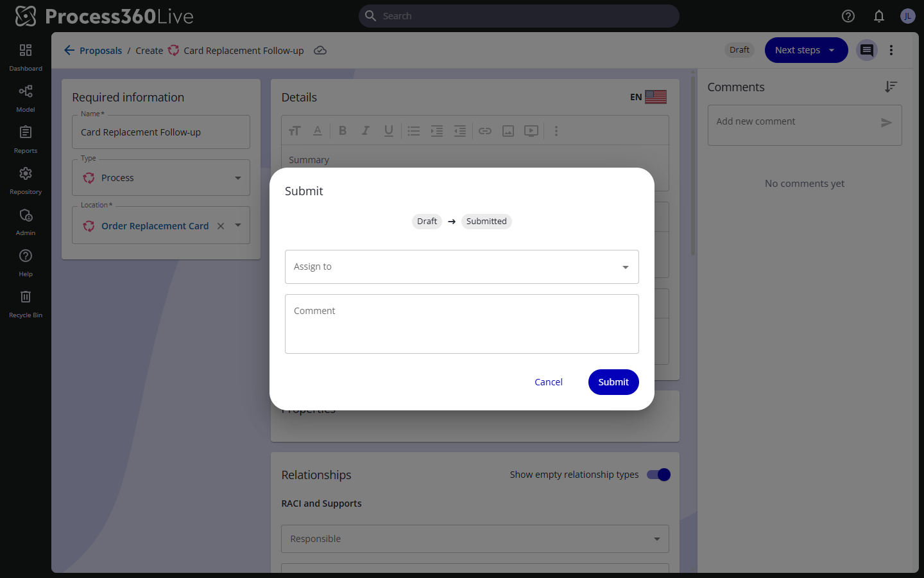The image size is (924, 578).
Task: Click the top Search field
Action: [x=518, y=16]
